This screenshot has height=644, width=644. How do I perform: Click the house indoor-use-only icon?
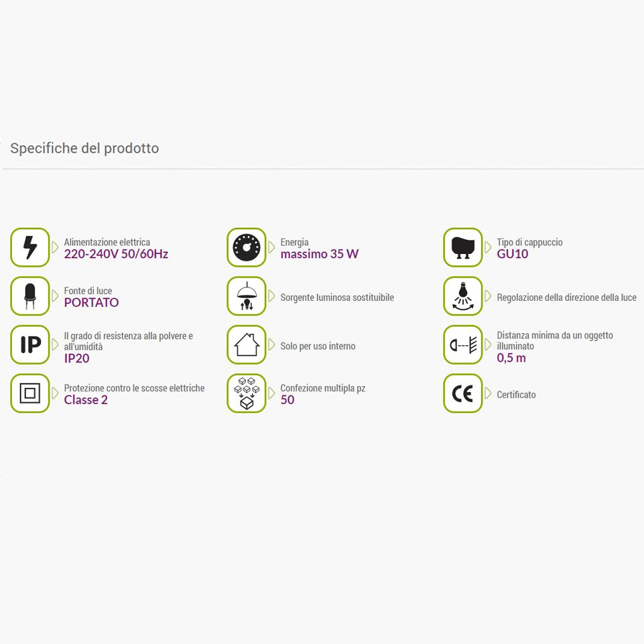247,344
